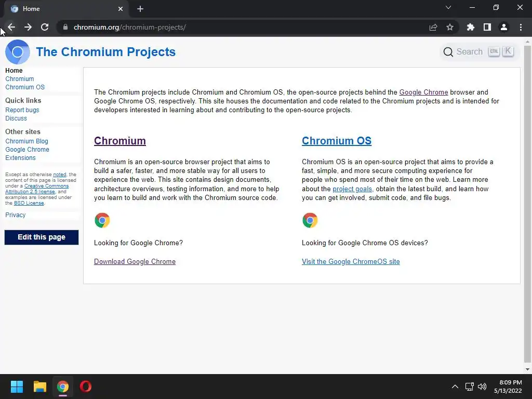The width and height of the screenshot is (532, 399).
Task: Click the address bar URL
Action: (129, 27)
